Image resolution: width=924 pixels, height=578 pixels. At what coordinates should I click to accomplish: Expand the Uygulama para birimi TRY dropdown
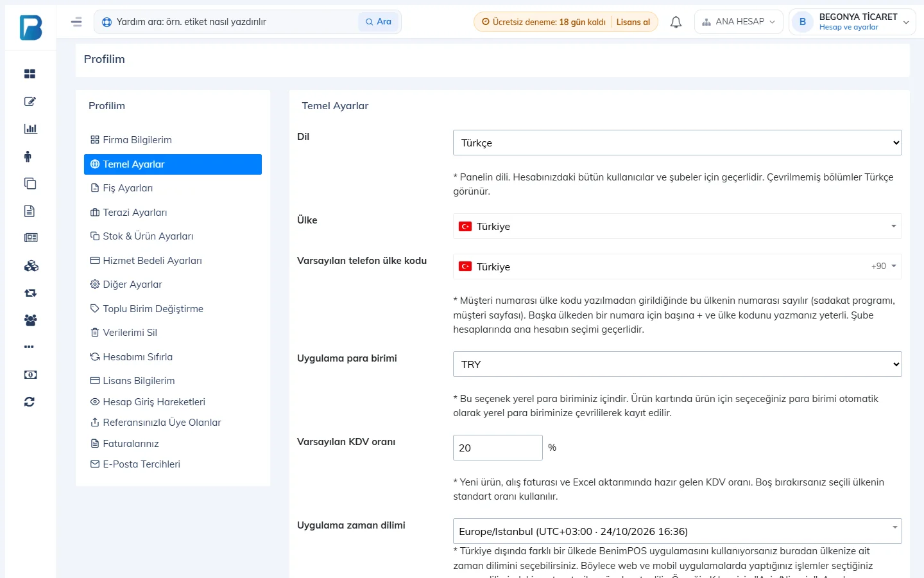677,364
